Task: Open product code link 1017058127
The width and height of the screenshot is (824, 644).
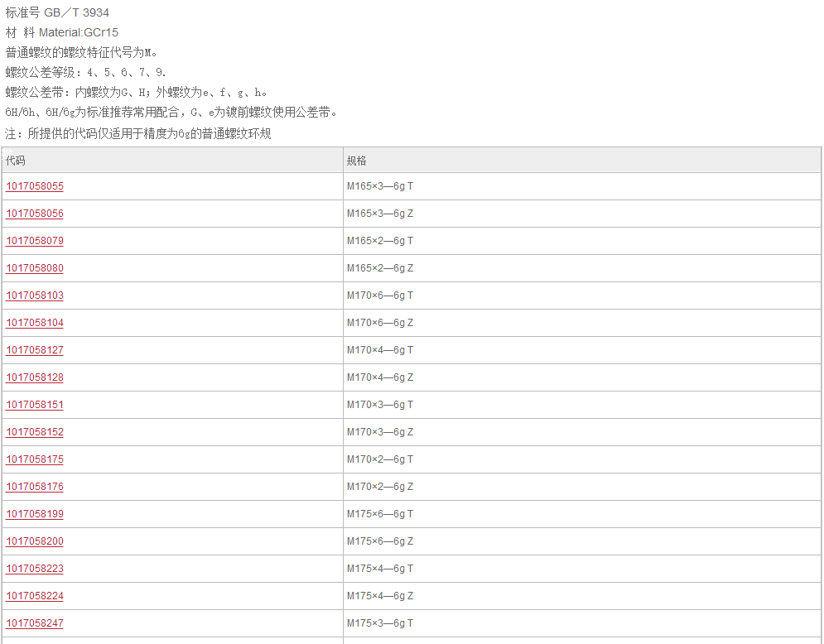Action: pos(35,350)
